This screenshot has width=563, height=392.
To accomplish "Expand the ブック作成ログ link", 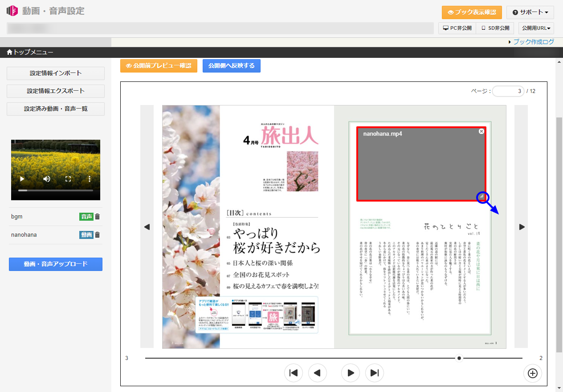I will tap(533, 42).
